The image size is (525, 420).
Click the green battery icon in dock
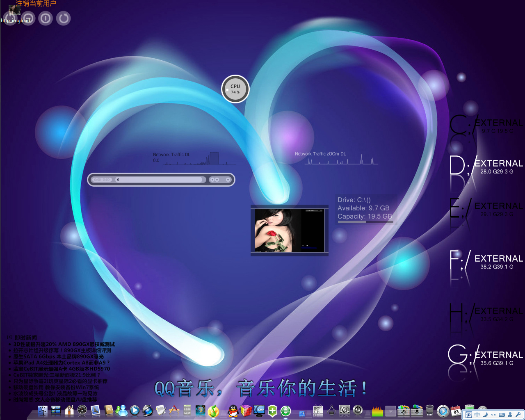coord(469,408)
